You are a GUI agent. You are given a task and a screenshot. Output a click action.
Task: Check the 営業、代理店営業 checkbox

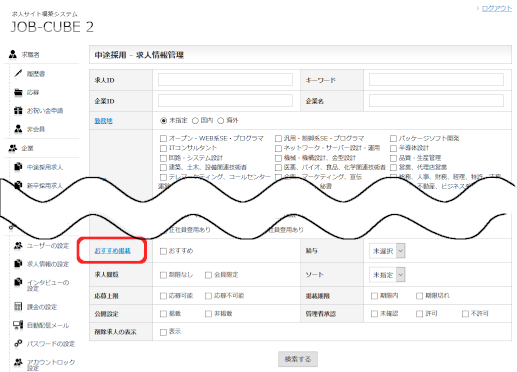point(393,167)
